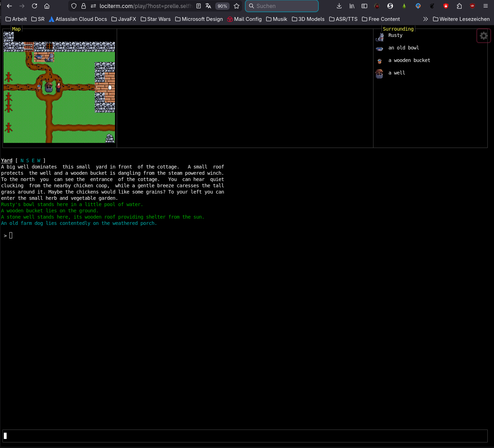The height and width of the screenshot is (448, 494).
Task: Open the Musik bookmarks folder
Action: pos(276,19)
